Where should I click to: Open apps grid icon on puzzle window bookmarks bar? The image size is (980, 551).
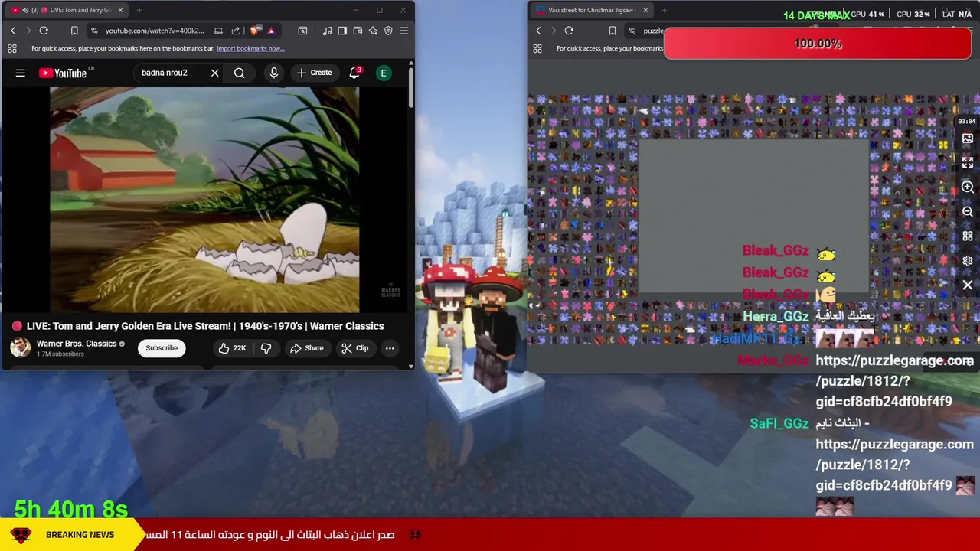(537, 48)
